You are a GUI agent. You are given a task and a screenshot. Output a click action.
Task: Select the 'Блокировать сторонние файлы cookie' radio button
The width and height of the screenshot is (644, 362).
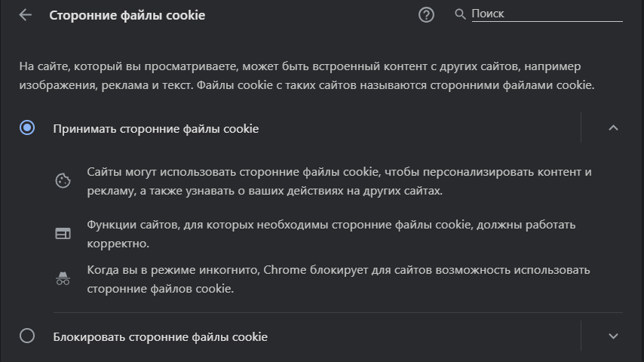tap(27, 336)
